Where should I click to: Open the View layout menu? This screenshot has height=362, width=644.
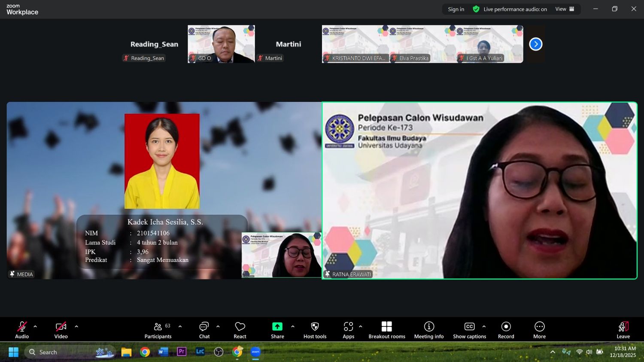click(565, 9)
